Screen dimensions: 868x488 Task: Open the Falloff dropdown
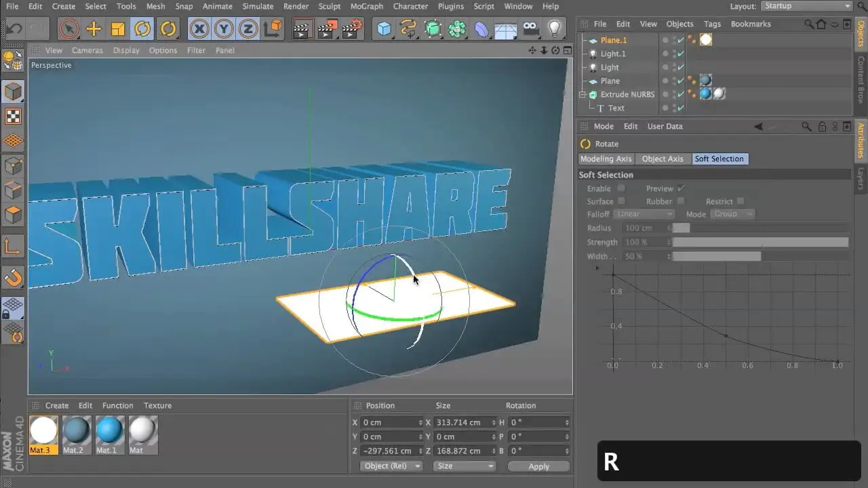[x=644, y=214]
